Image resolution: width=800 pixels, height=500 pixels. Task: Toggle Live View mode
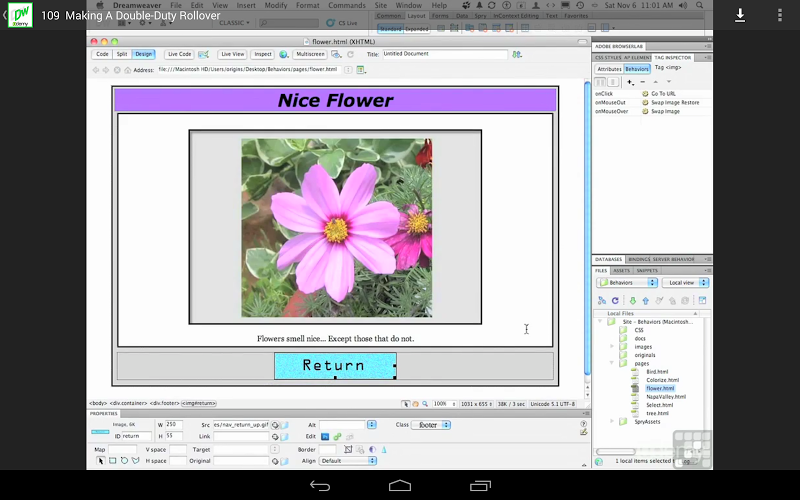click(x=232, y=54)
